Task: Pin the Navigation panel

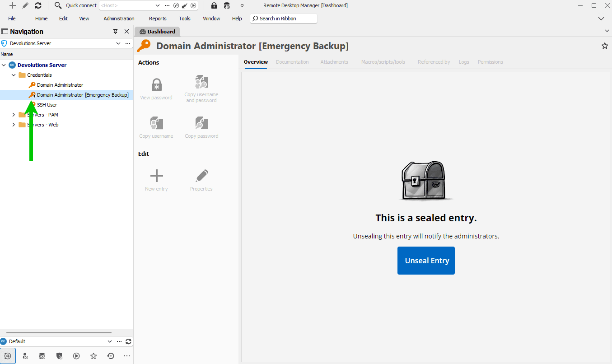Action: [115, 32]
